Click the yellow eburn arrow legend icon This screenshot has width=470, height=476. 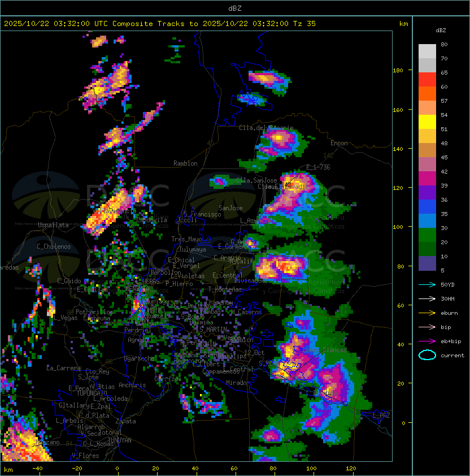tap(427, 313)
